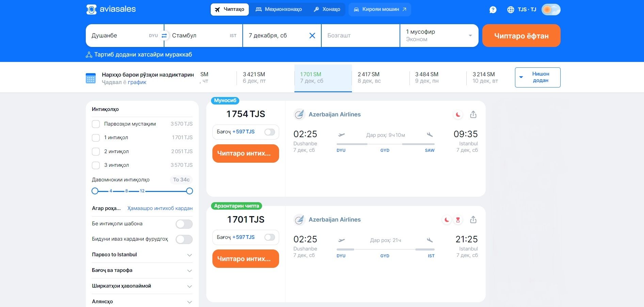This screenshot has height=307, width=644.
Task: Click Нишон додан dropdown button
Action: [537, 77]
